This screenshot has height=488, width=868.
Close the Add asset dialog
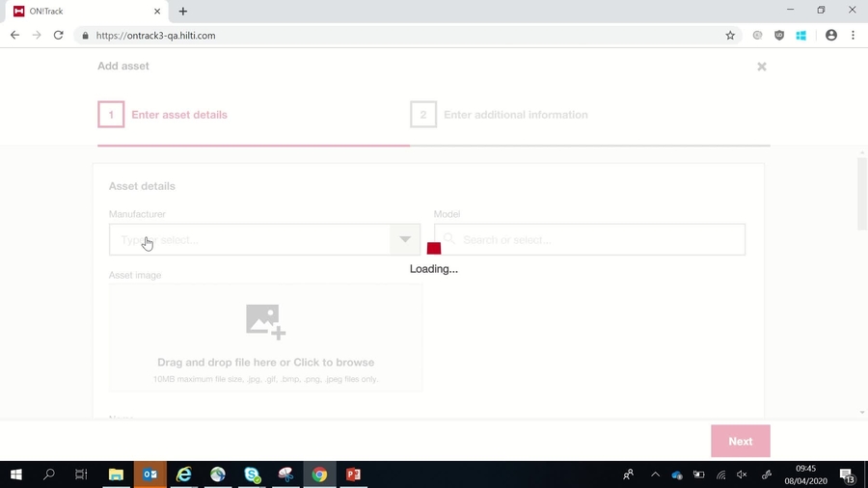(762, 67)
